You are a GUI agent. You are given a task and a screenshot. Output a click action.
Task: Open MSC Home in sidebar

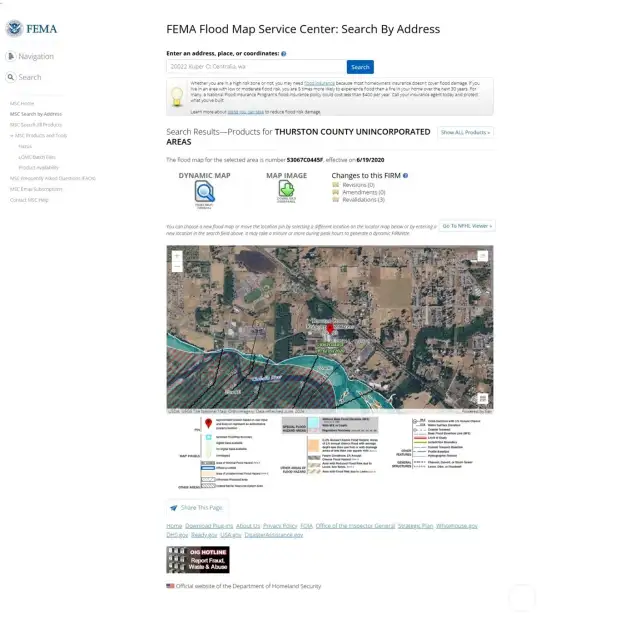click(22, 103)
